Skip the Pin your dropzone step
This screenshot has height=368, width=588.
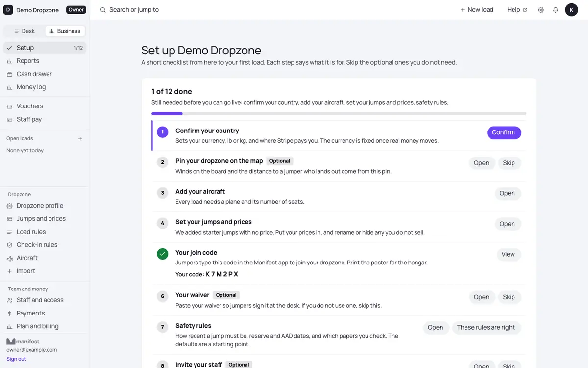coord(509,163)
